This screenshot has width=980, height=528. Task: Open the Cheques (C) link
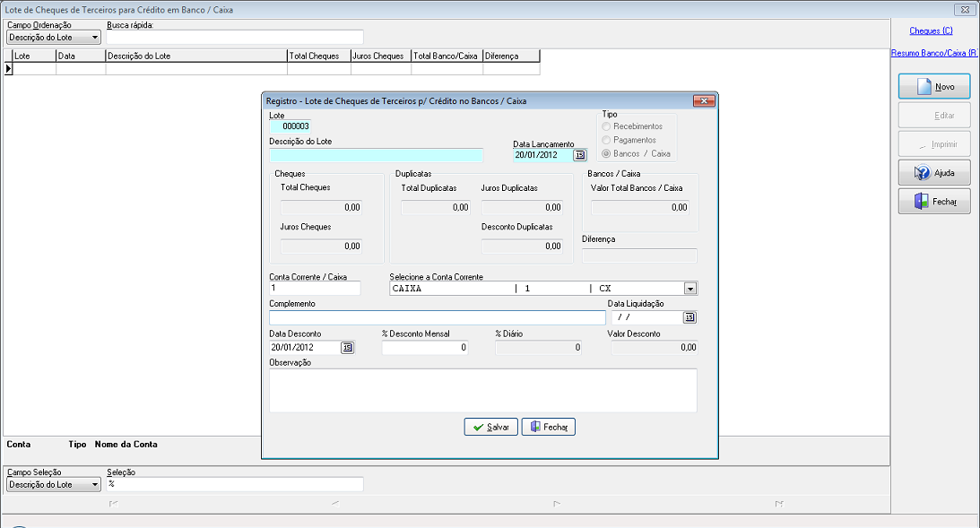click(x=931, y=30)
